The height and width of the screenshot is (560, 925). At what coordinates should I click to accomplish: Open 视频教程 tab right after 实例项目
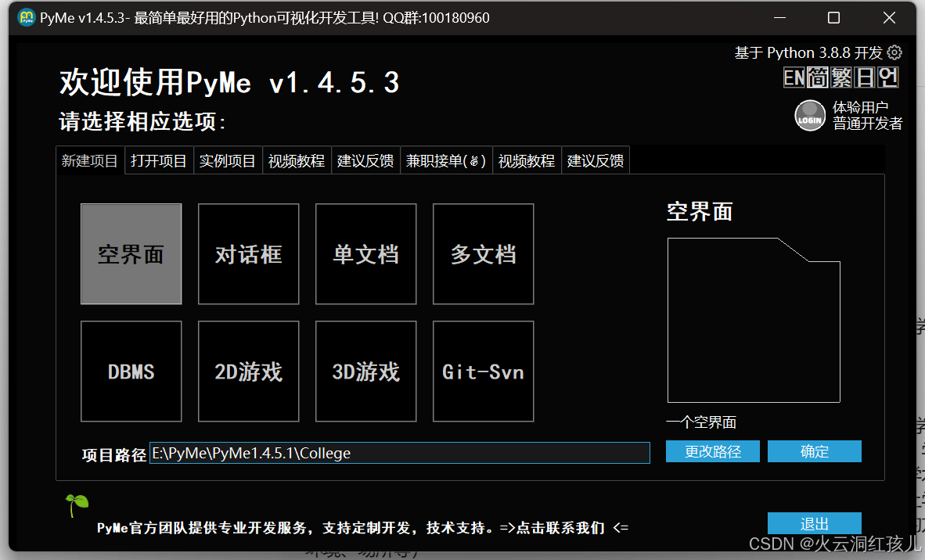point(297,160)
